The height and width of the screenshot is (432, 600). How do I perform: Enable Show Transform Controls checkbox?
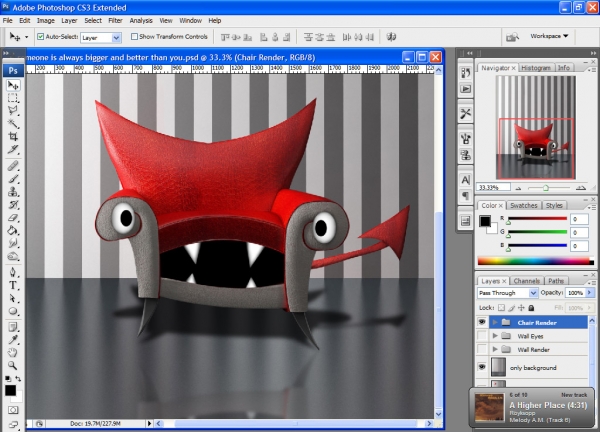[x=134, y=37]
